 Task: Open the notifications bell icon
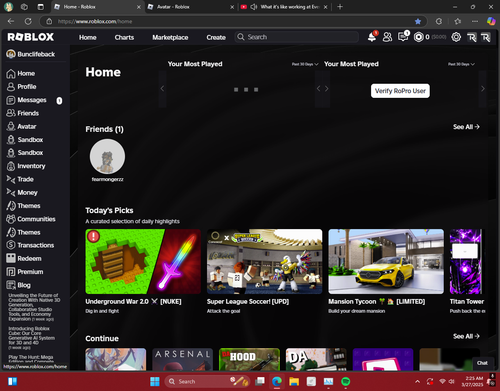372,37
